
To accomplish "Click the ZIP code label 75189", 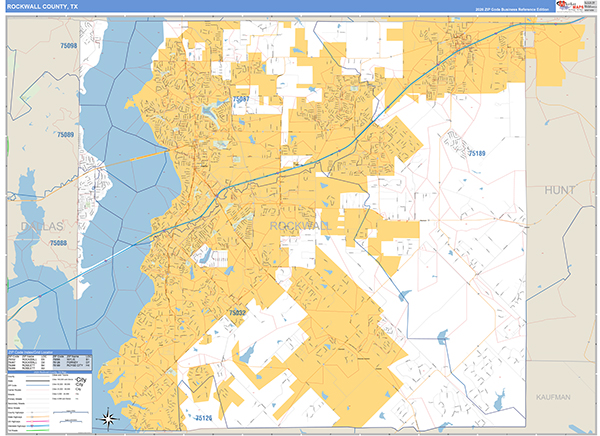I will click(x=477, y=153).
